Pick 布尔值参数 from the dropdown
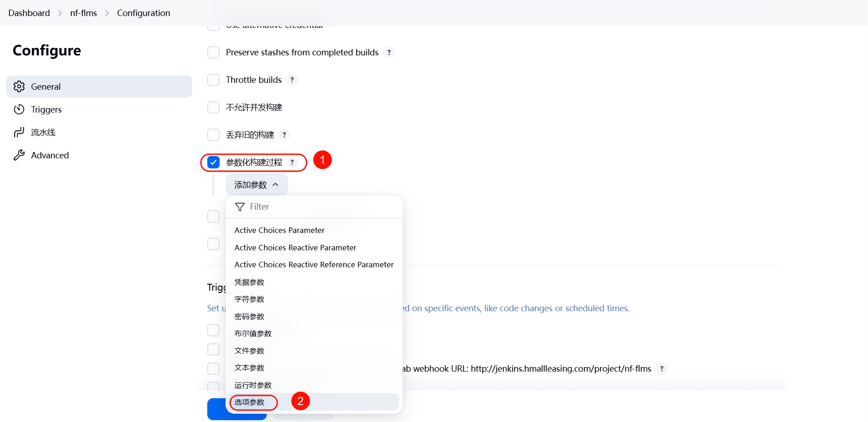Screen dimensions: 868x422 pyautogui.click(x=253, y=334)
